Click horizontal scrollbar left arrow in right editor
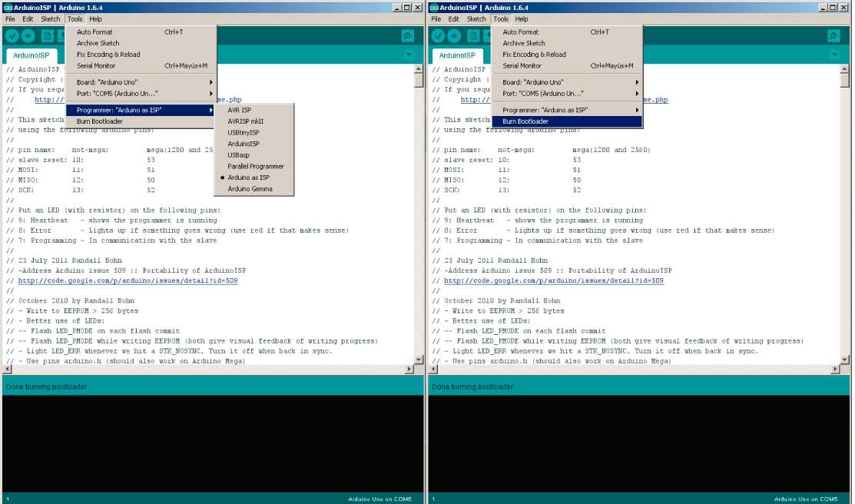855x504 pixels. (433, 370)
